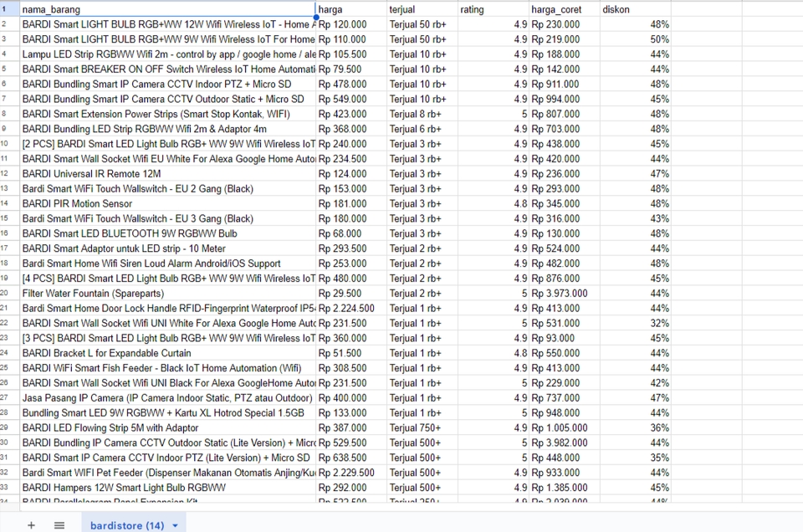This screenshot has height=532, width=803.
Task: Select cell BARDI Universal IR Remote 12M
Action: [168, 174]
